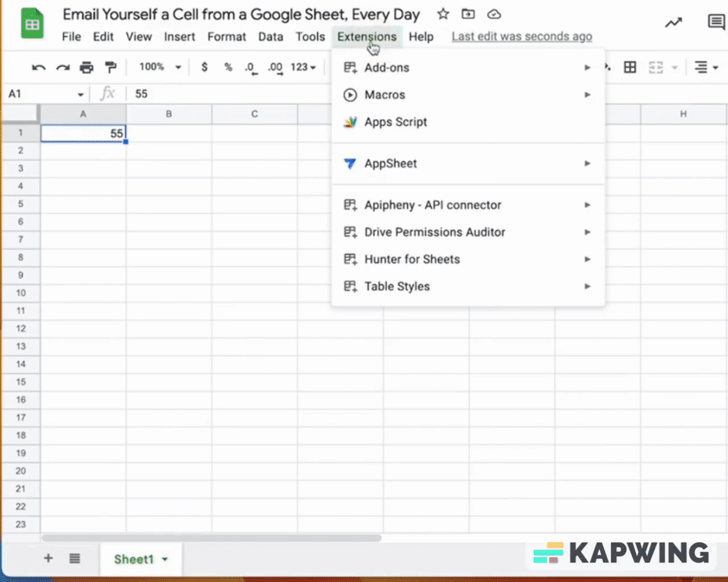Expand the Add-ons submenu

[468, 68]
